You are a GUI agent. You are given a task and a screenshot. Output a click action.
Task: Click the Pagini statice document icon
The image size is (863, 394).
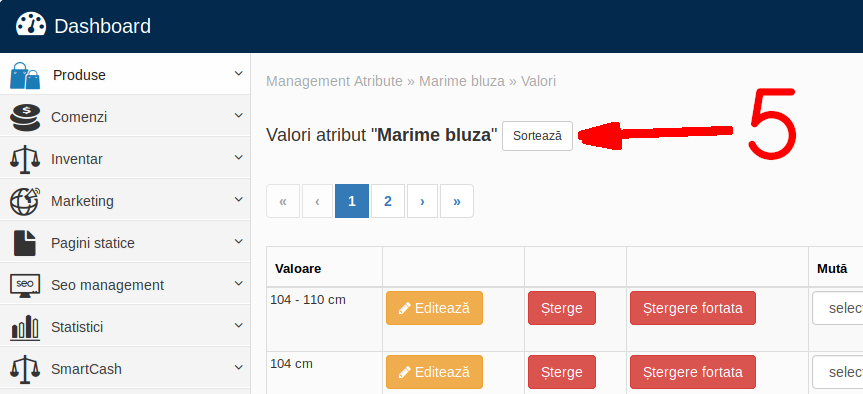coord(25,243)
